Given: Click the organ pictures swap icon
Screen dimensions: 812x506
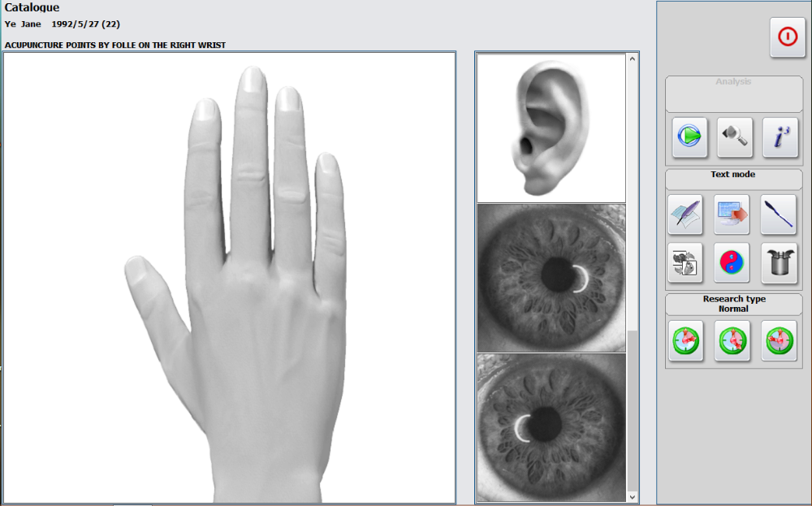Looking at the screenshot, I should pyautogui.click(x=685, y=262).
